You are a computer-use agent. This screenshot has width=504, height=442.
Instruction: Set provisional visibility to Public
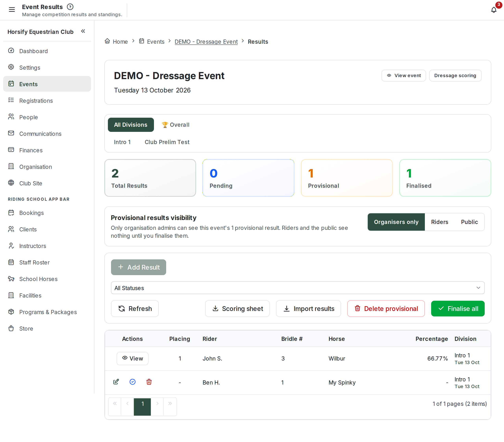pos(469,222)
